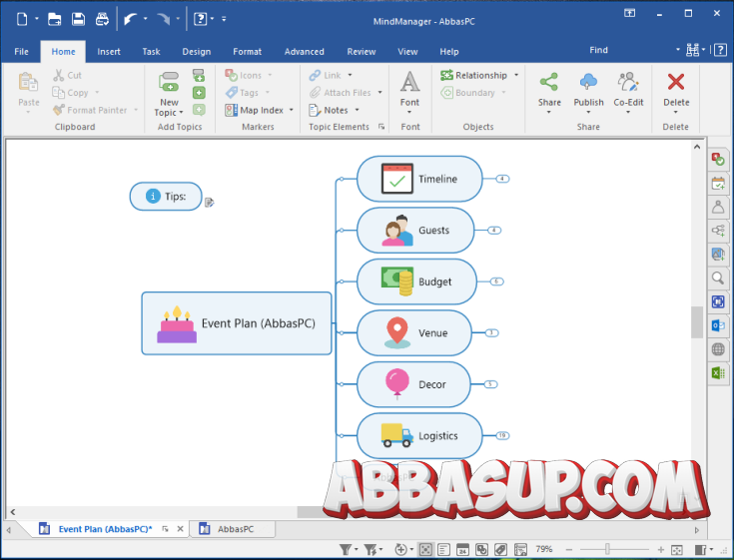Open the Paste command
This screenshot has width=734, height=560.
29,93
